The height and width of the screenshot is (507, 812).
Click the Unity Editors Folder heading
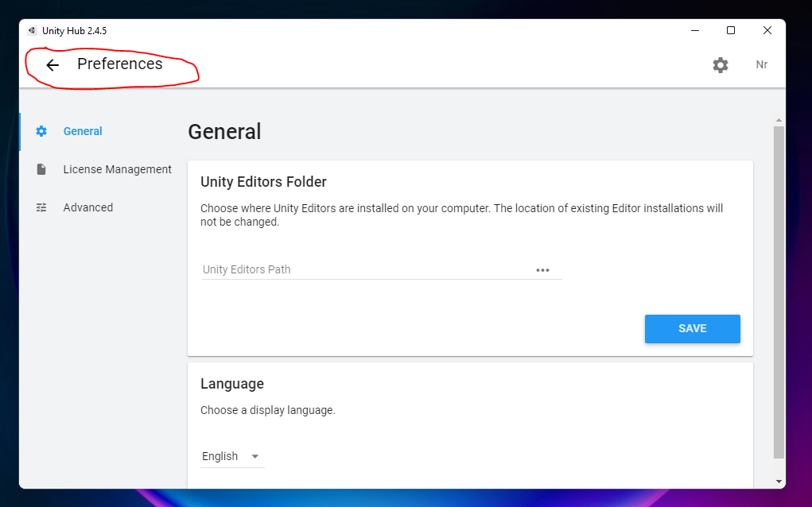[263, 182]
